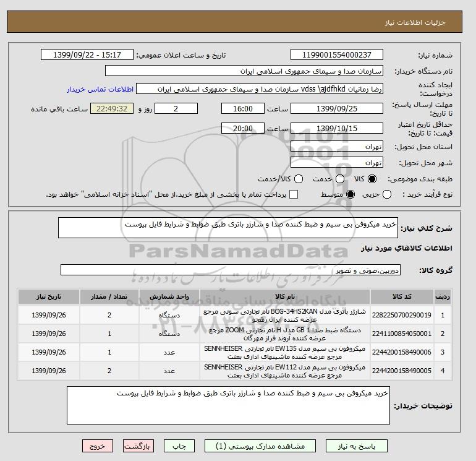The width and height of the screenshot is (476, 461).
Task: Pick the 'جزیی' purchase process option
Action: point(387,195)
